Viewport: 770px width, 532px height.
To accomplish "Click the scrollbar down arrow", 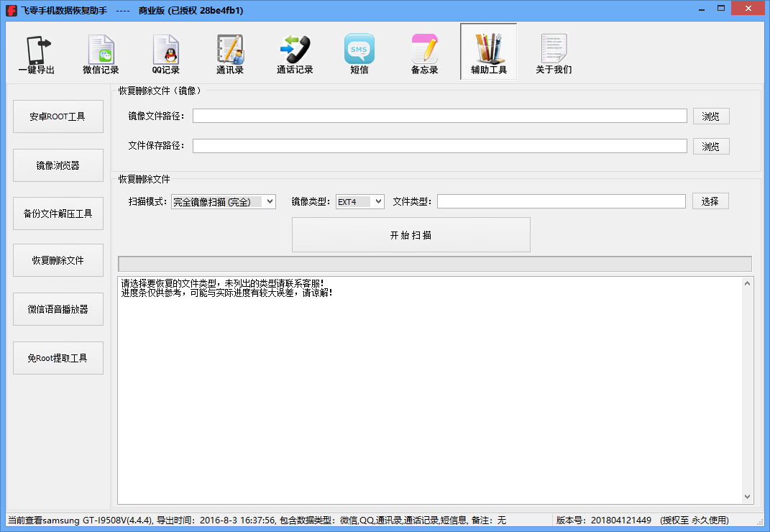I will [x=746, y=496].
